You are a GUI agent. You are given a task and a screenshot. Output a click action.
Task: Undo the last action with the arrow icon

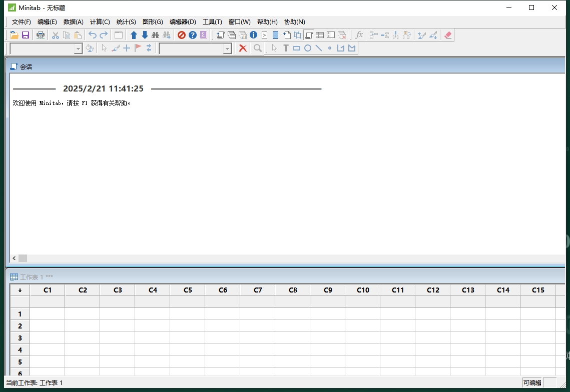tap(93, 35)
